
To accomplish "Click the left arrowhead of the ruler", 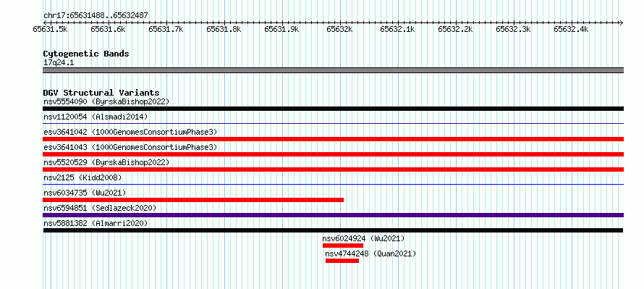I will point(45,22).
